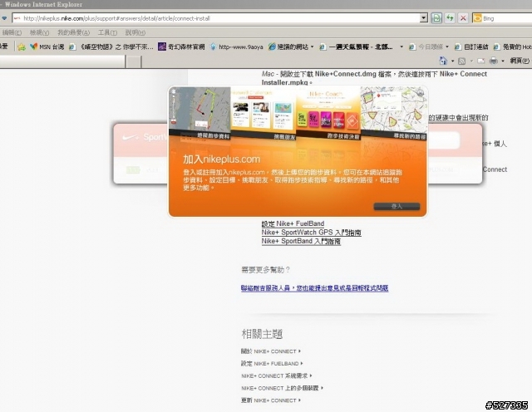This screenshot has height=412, width=532.
Task: Click the Print toolbar icon
Action: (x=493, y=61)
